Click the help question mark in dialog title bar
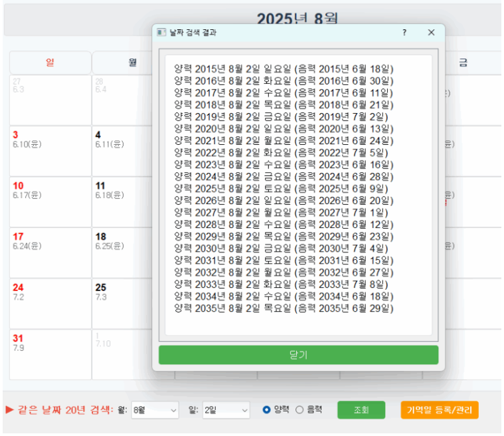 (404, 33)
